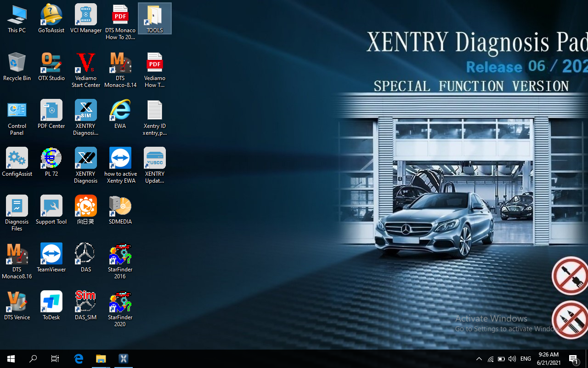Screen dimensions: 588x368
Task: Switch to XENTRY app on taskbar
Action: coord(123,359)
